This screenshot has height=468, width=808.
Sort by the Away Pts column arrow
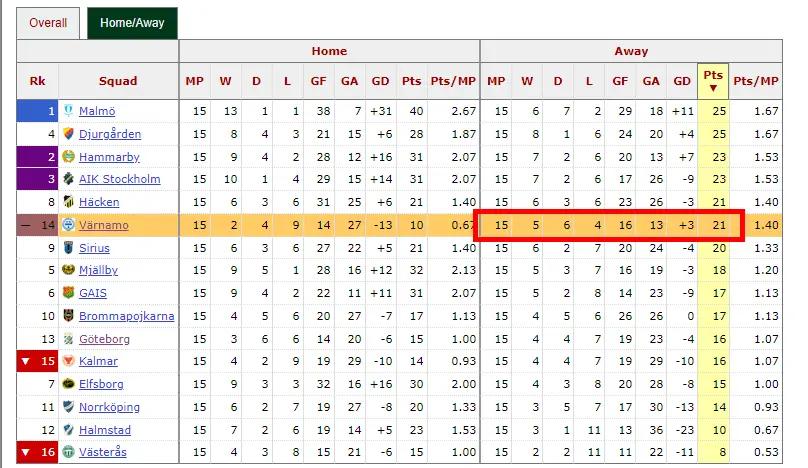[x=713, y=88]
